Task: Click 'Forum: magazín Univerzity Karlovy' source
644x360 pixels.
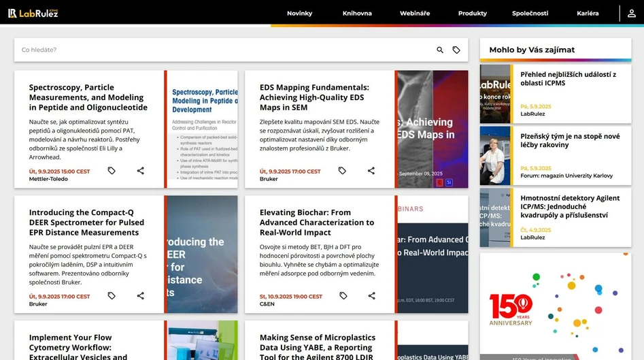Action: [566, 176]
